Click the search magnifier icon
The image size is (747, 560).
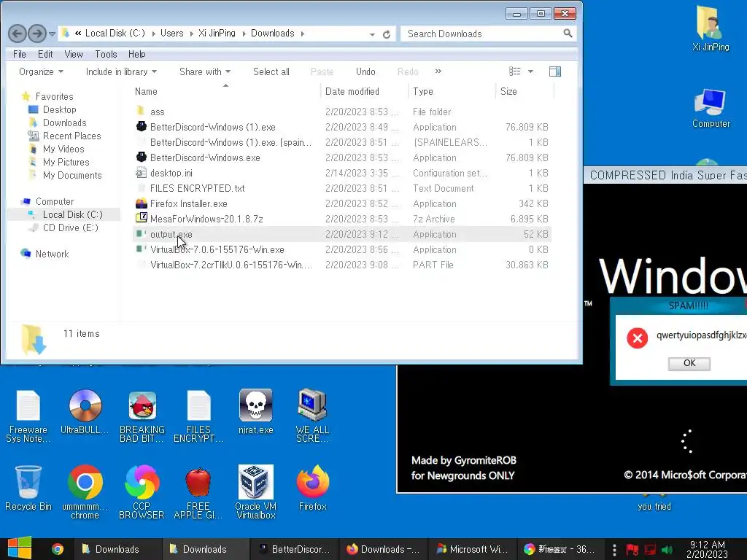(x=568, y=34)
